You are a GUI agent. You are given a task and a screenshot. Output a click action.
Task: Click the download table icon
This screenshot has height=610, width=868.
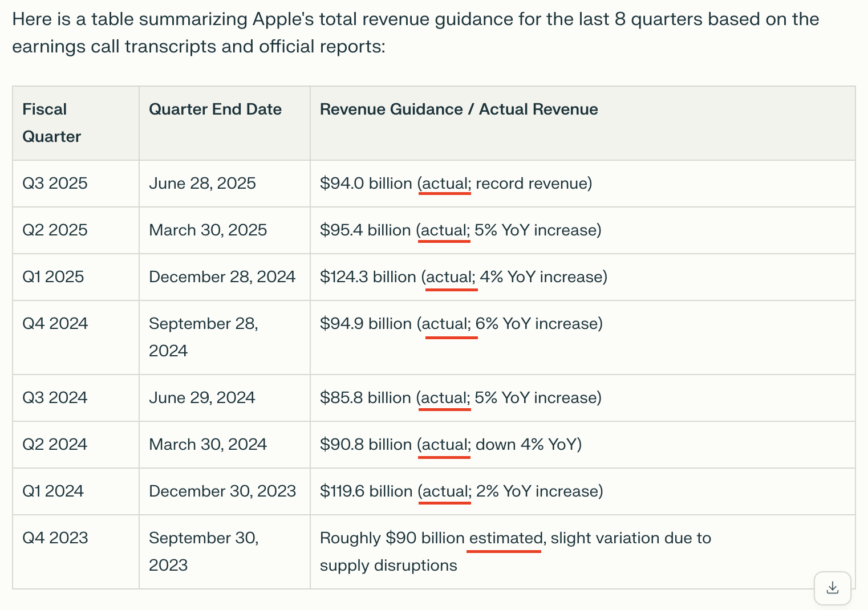[832, 588]
